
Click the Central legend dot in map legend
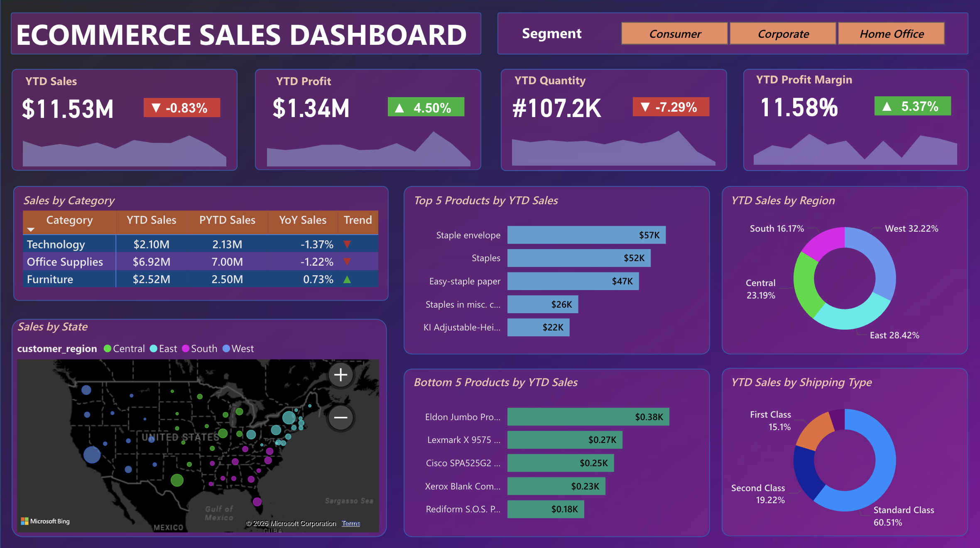(x=108, y=349)
